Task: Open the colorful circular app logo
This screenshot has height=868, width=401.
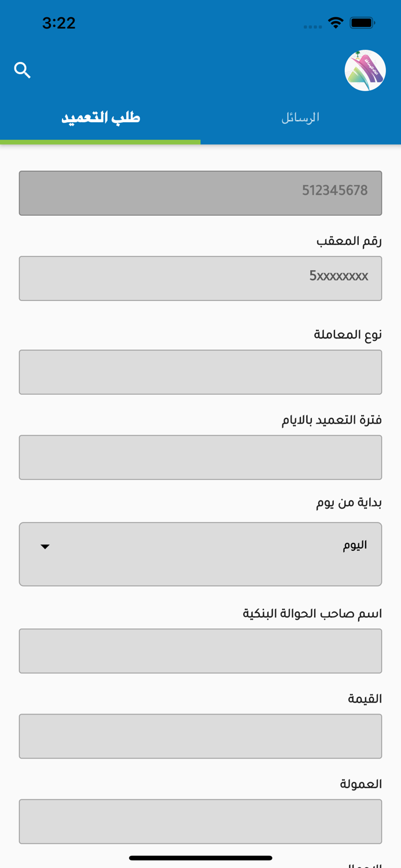Action: pos(364,69)
